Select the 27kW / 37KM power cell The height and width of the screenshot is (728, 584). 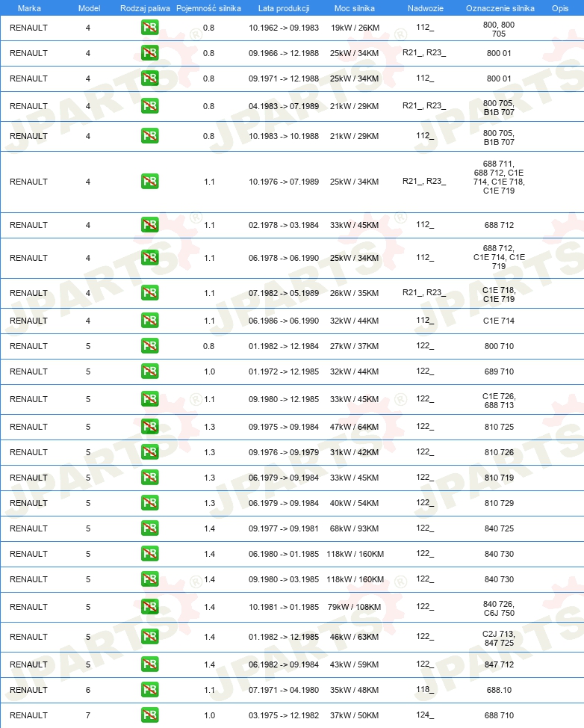coord(355,346)
